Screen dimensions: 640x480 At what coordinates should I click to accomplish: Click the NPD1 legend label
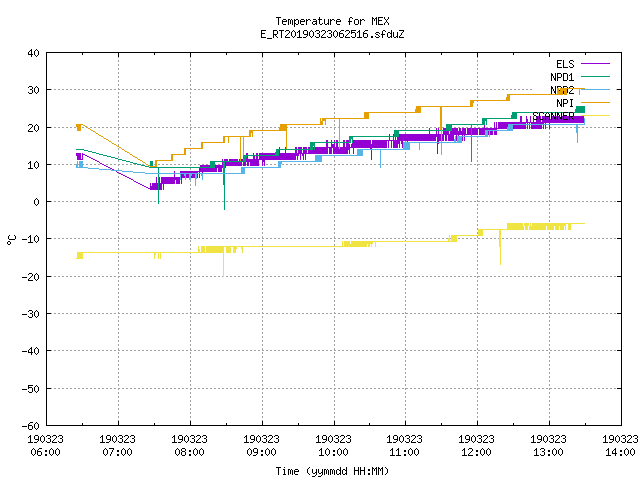click(562, 77)
